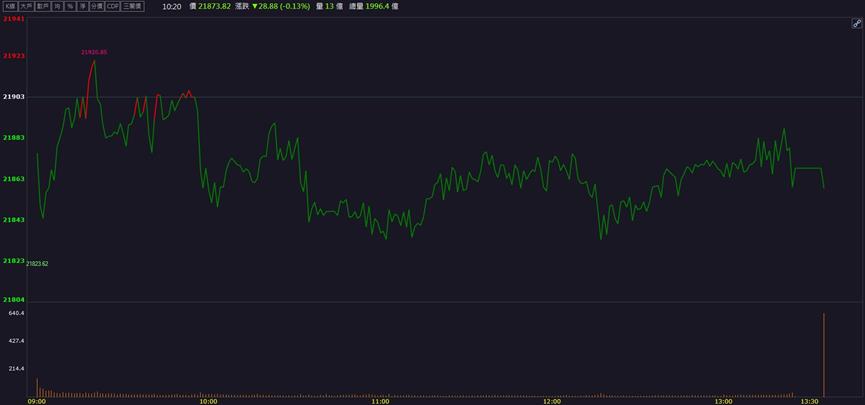The image size is (865, 405).
Task: Click the low price label 21823.62
Action: click(x=37, y=264)
